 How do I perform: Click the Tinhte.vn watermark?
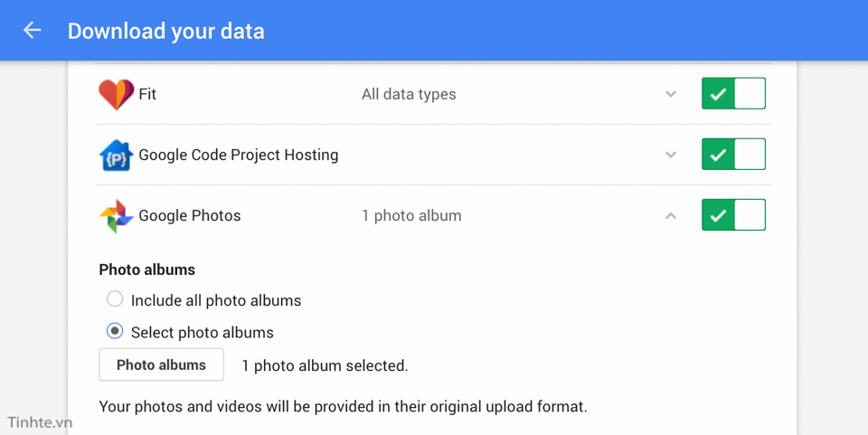[x=40, y=423]
